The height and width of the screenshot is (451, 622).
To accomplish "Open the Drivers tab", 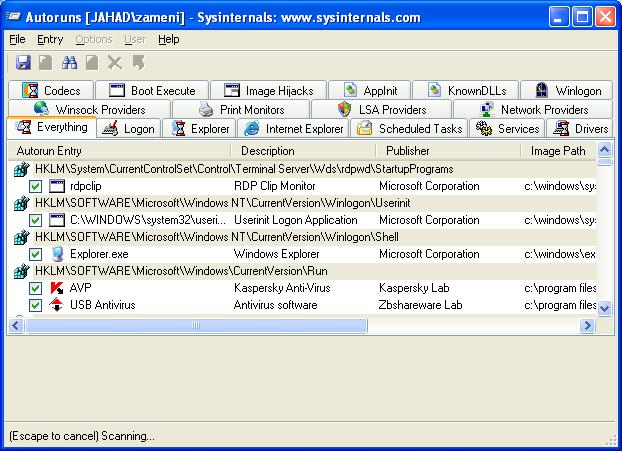I will tap(580, 129).
